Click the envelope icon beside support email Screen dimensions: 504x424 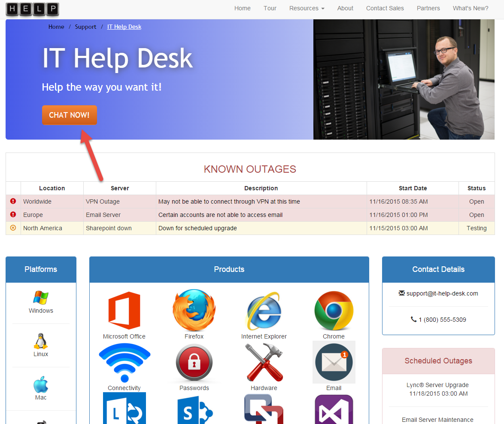[401, 293]
